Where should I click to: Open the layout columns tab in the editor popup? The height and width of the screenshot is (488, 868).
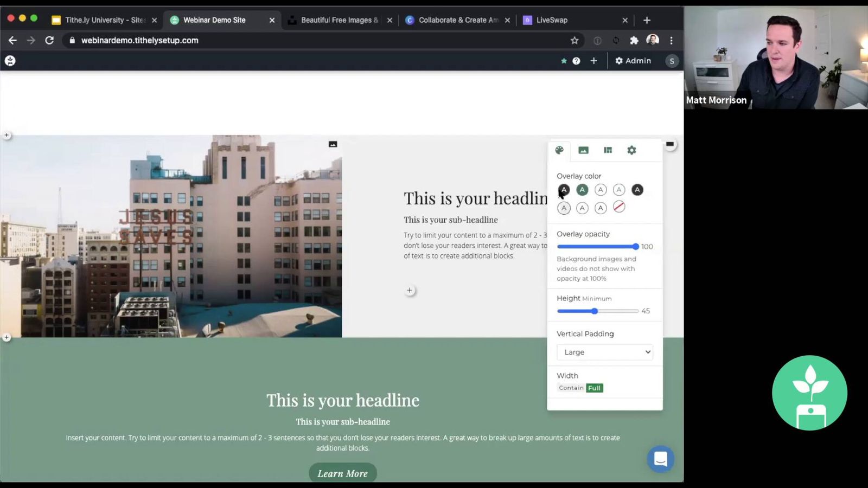pos(608,150)
